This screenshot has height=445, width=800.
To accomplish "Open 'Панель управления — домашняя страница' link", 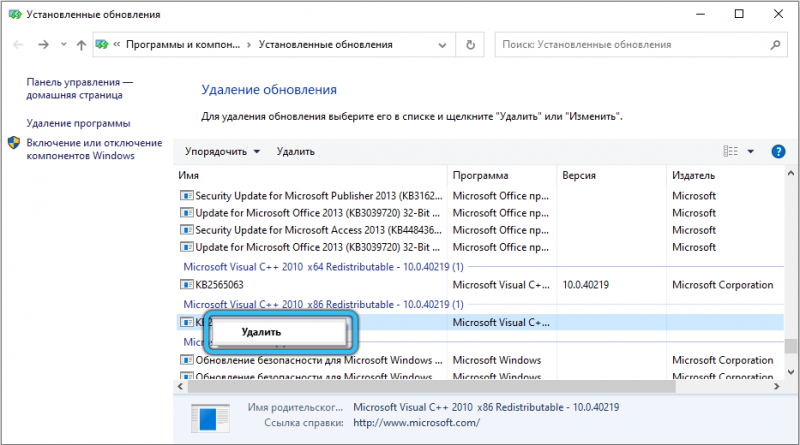I will (79, 88).
